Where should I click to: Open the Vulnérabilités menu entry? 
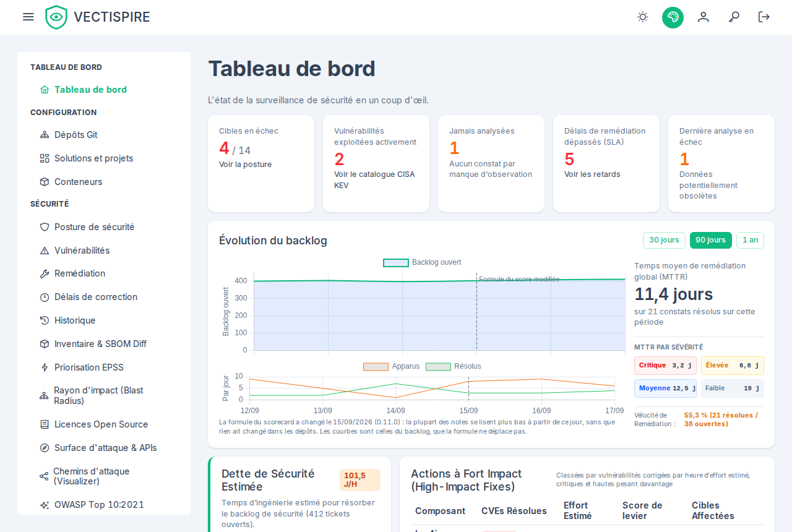[104, 251]
